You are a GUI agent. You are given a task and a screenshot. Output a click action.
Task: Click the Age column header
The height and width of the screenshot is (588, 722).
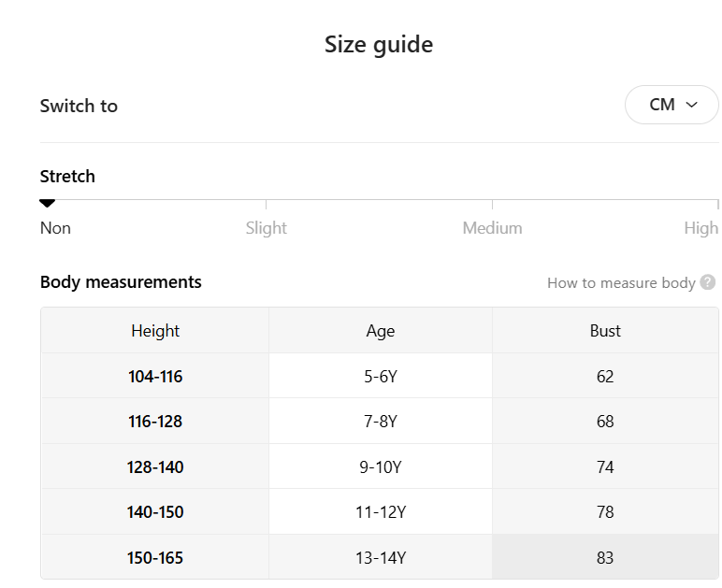(x=381, y=331)
